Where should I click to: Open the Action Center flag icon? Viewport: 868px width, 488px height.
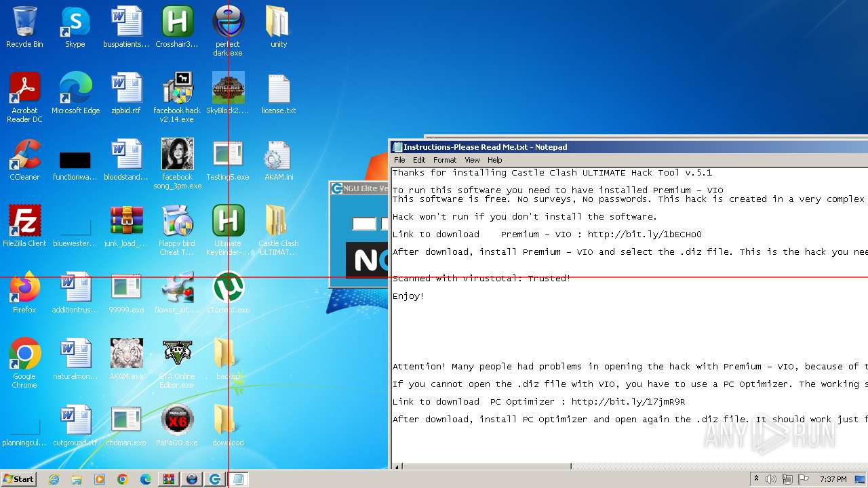804,479
